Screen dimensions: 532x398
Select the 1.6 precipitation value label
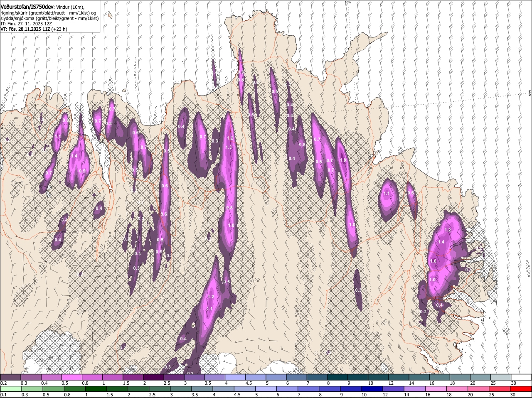point(433,261)
